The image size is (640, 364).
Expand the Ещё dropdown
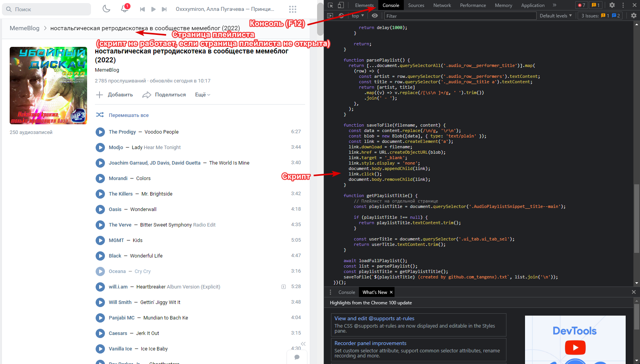tap(202, 95)
